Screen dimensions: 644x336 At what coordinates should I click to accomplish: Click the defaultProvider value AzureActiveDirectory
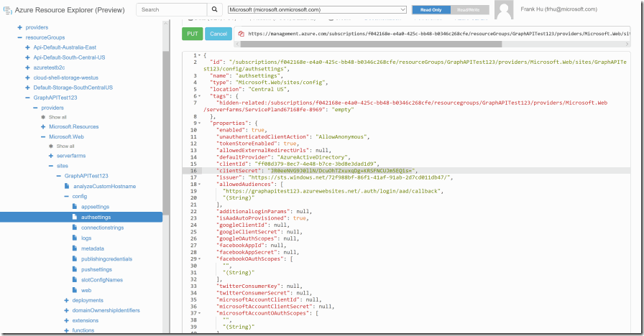(314, 157)
